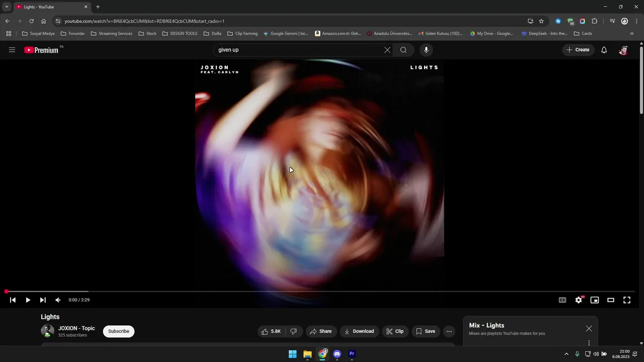This screenshot has width=644, height=362.
Task: Toggle closed captions on player
Action: (562, 300)
